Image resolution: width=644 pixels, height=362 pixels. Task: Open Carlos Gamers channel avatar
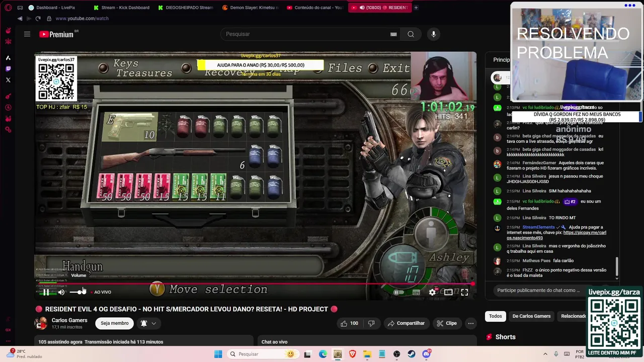pyautogui.click(x=41, y=323)
